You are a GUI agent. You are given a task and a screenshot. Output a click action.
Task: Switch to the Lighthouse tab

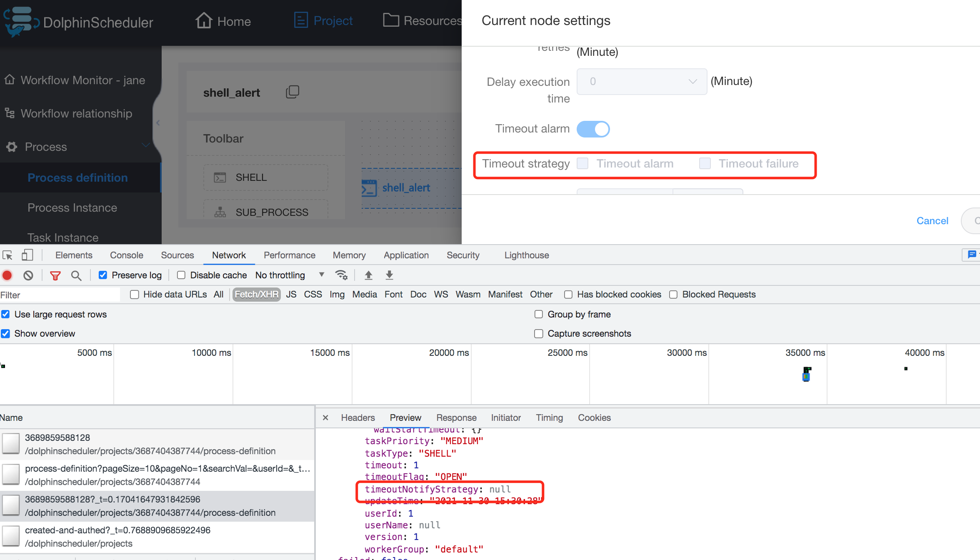[527, 255]
